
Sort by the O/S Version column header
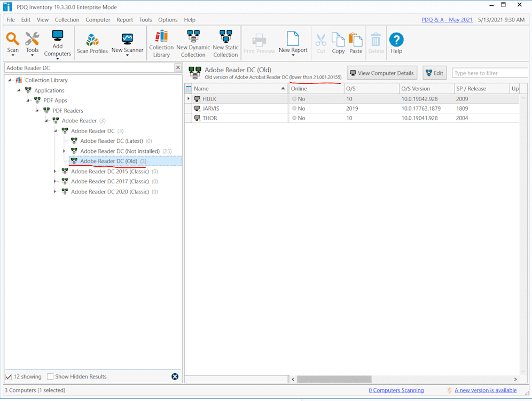point(426,89)
